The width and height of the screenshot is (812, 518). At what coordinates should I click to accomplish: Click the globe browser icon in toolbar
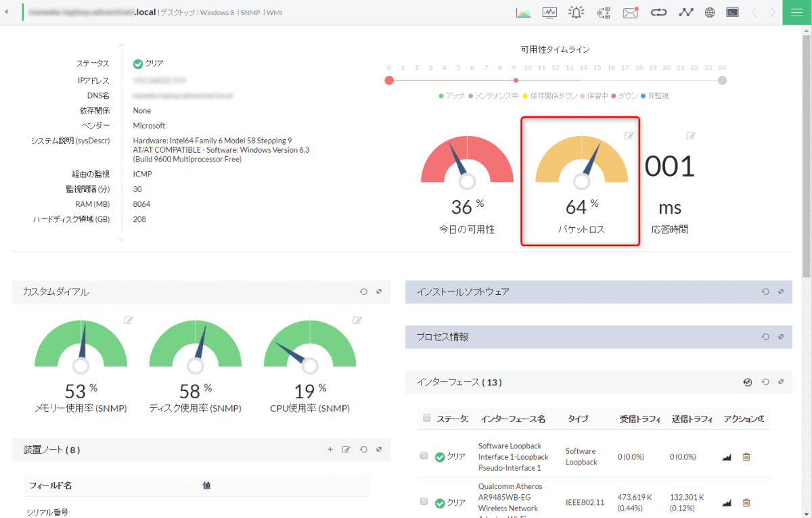[710, 12]
